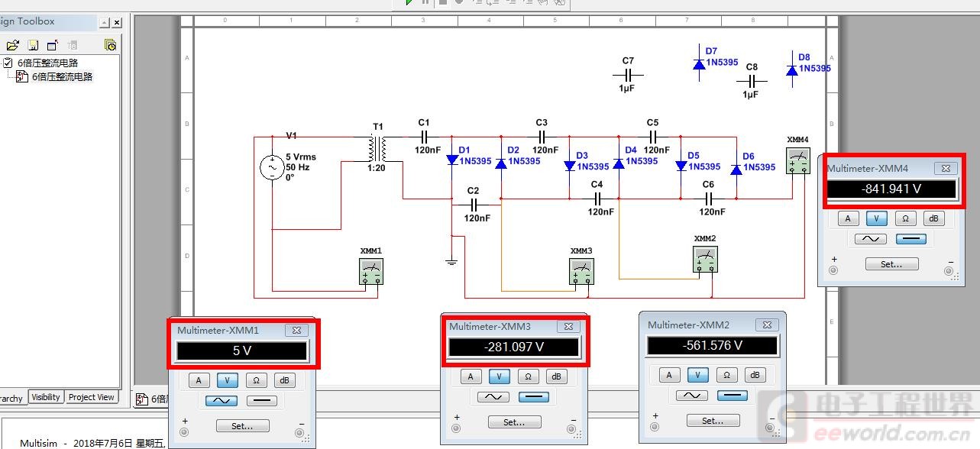Set XMM1 multimeter to ohmmeter (Ω)
This screenshot has width=980, height=449.
click(x=255, y=380)
